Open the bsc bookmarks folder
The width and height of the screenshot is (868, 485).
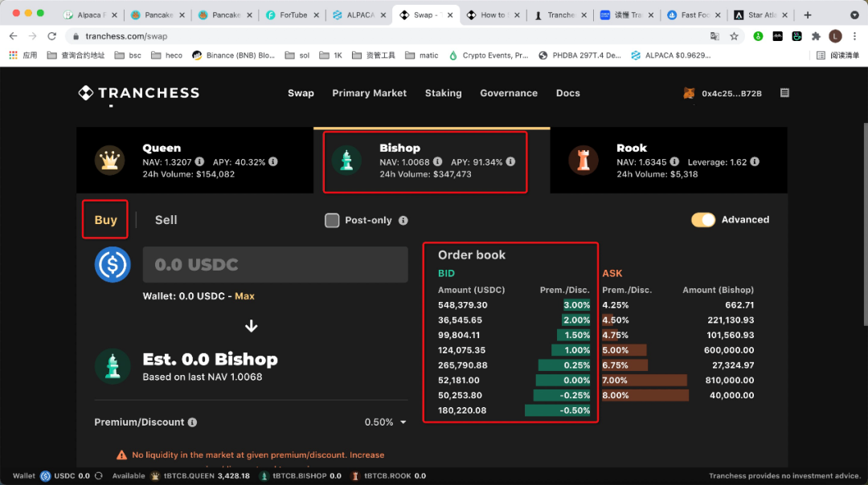[128, 55]
